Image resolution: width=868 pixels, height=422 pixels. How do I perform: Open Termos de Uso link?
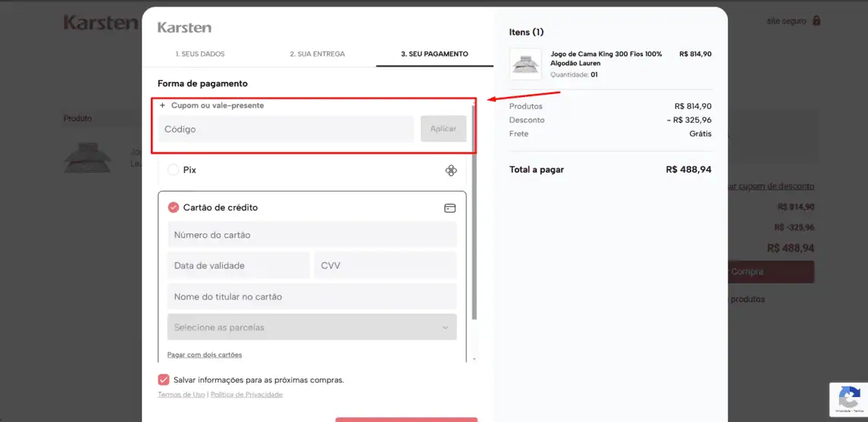pos(181,394)
